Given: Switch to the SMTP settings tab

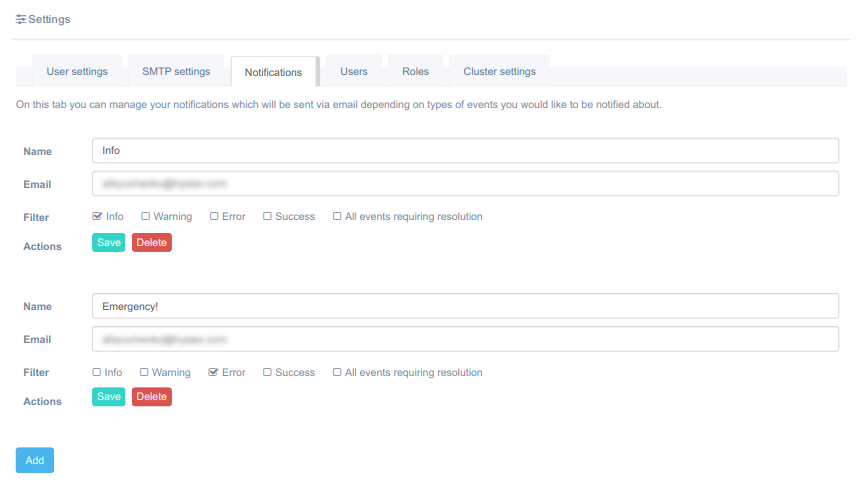Looking at the screenshot, I should pos(176,72).
